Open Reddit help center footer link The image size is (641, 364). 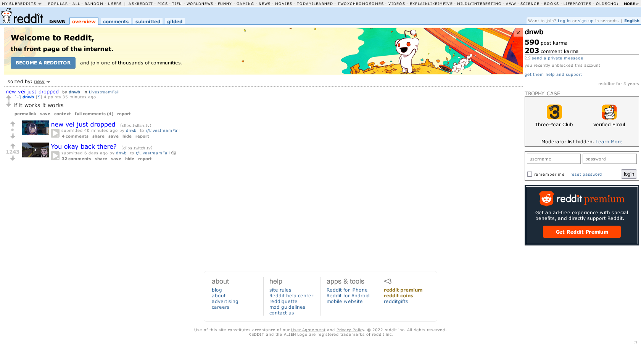click(x=291, y=295)
